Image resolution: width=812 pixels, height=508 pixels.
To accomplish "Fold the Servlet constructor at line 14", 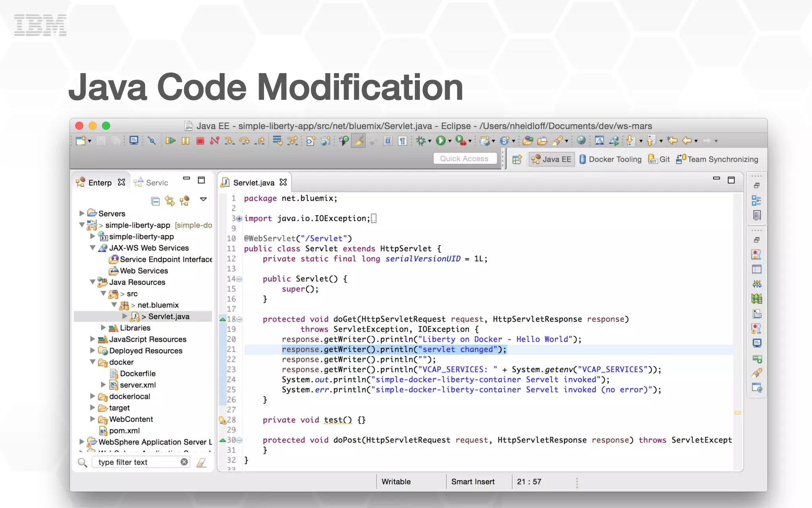I will (239, 279).
